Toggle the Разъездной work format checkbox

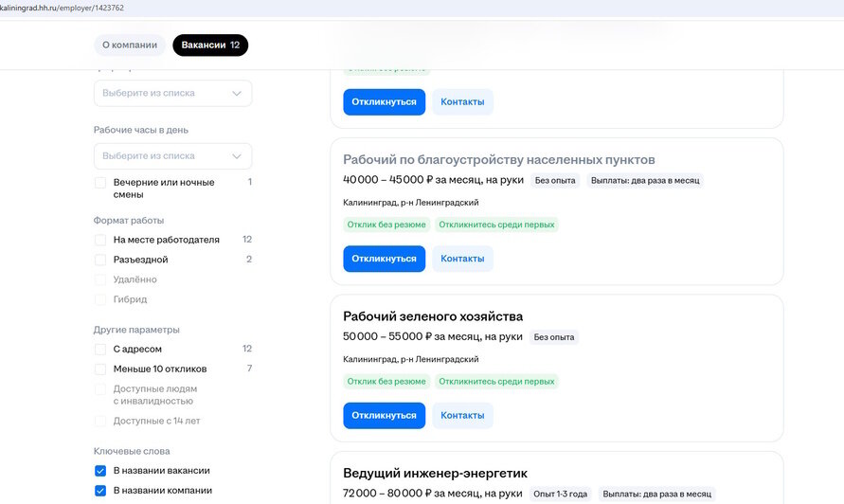[x=100, y=260]
